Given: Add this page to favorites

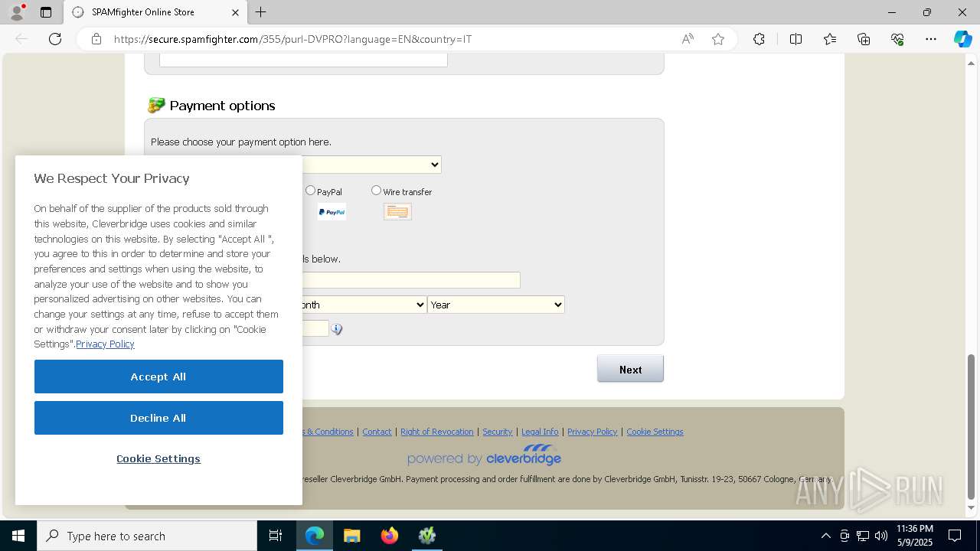Looking at the screenshot, I should coord(718,39).
